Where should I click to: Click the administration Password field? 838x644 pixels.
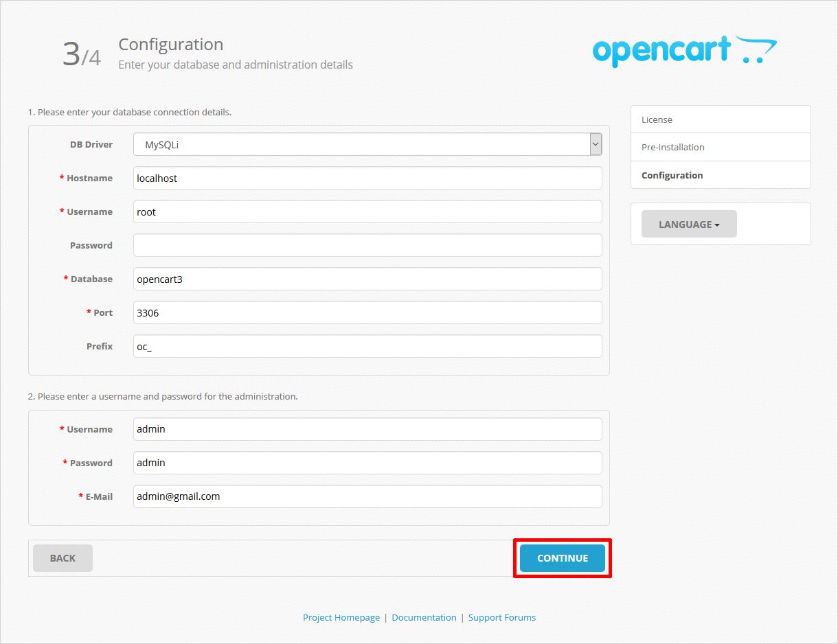click(x=367, y=463)
